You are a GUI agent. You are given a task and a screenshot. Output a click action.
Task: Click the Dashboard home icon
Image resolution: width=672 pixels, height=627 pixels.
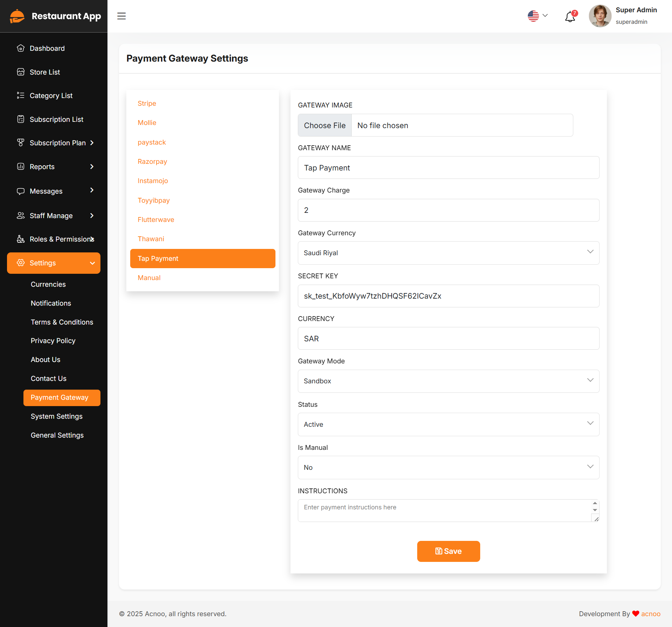21,48
